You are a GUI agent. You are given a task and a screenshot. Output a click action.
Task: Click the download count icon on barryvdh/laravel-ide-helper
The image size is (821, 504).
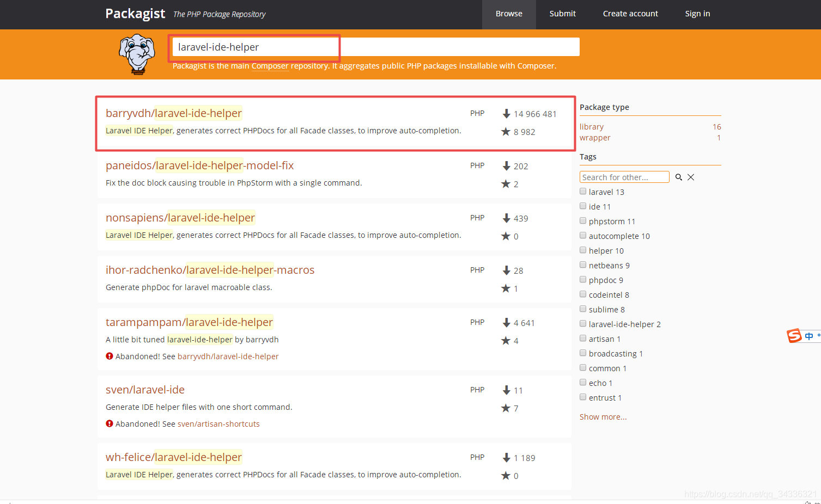506,114
